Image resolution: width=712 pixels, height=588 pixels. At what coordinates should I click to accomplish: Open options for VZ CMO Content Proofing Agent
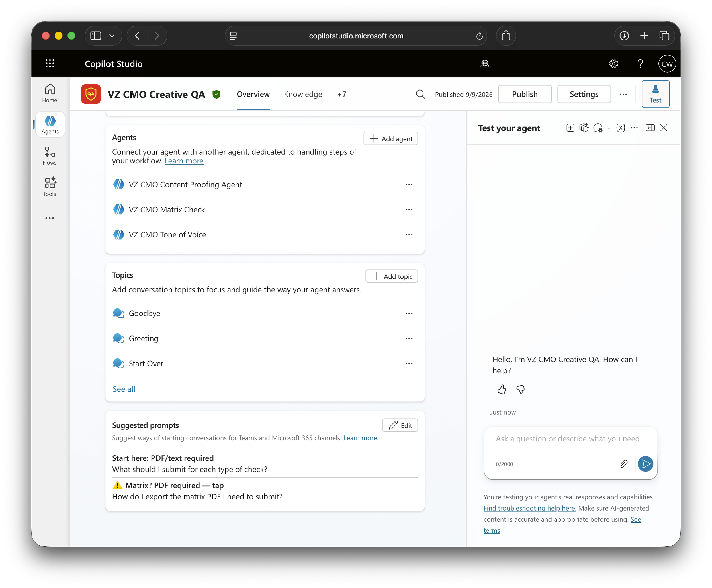click(x=409, y=185)
